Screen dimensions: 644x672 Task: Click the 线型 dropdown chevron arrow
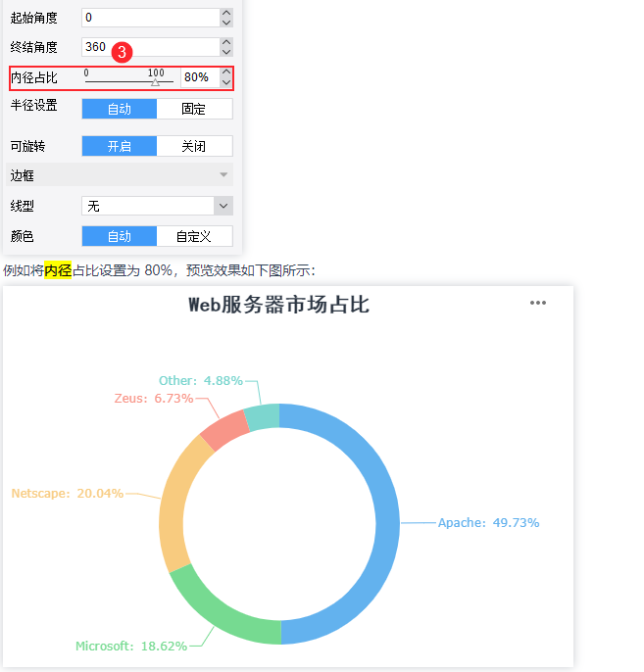(x=223, y=206)
